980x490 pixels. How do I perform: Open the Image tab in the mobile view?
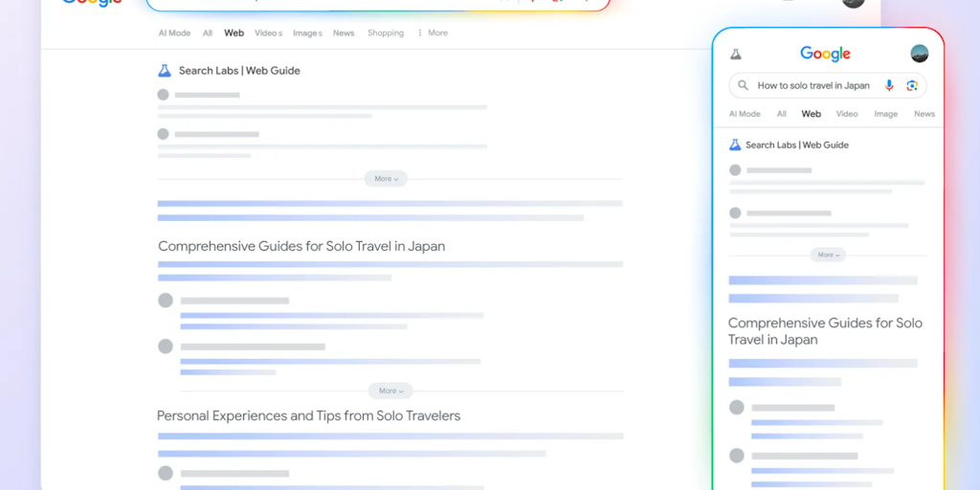(x=885, y=114)
